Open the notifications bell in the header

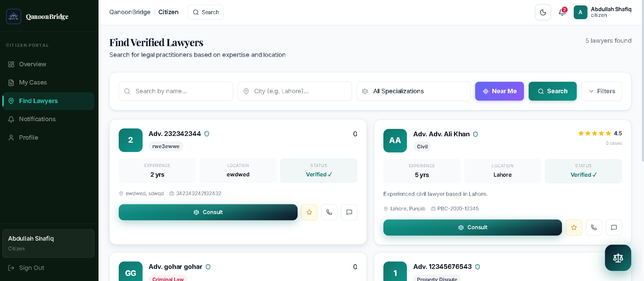562,12
